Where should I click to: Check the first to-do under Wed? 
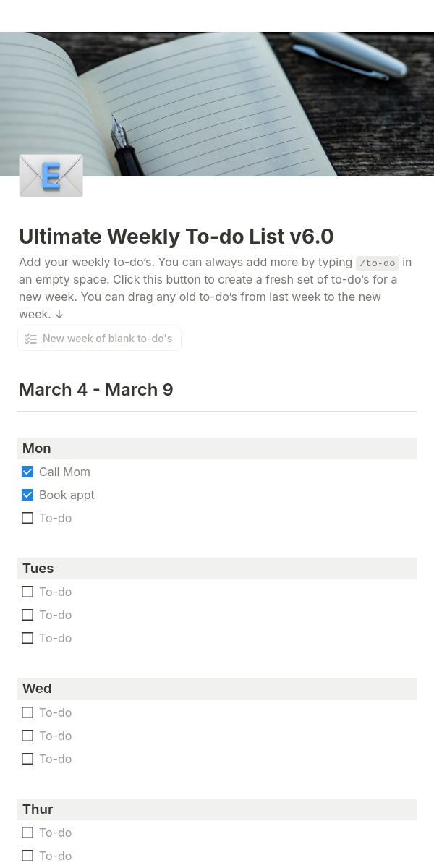coord(27,712)
